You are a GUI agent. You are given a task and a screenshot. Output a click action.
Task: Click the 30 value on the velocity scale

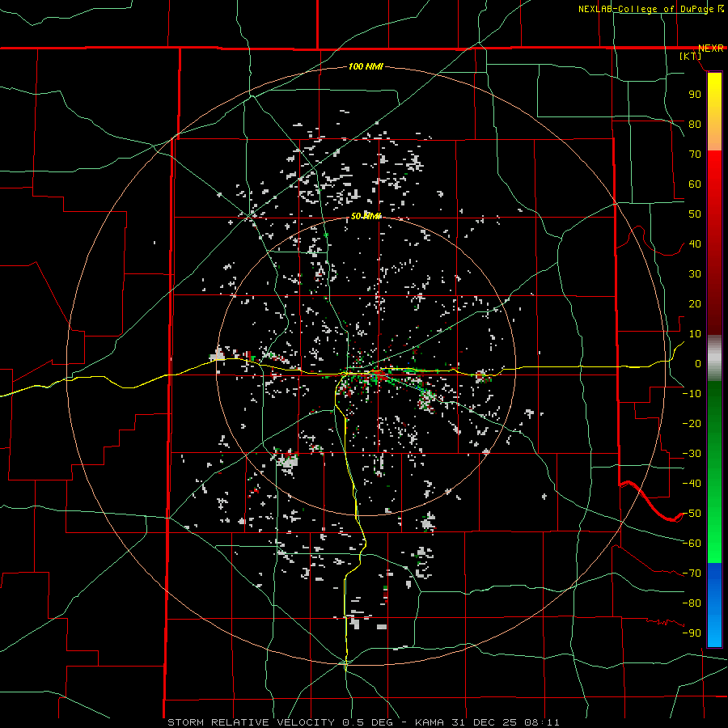pyautogui.click(x=695, y=274)
